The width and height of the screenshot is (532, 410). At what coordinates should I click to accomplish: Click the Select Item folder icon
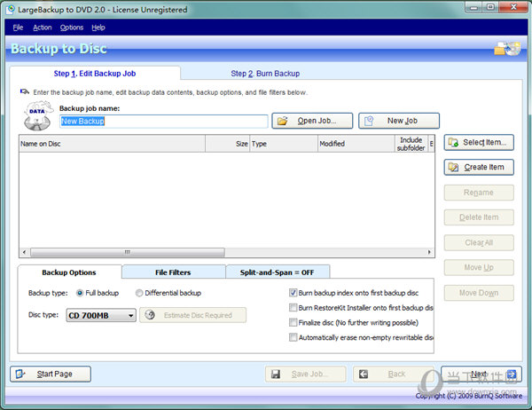pos(453,142)
